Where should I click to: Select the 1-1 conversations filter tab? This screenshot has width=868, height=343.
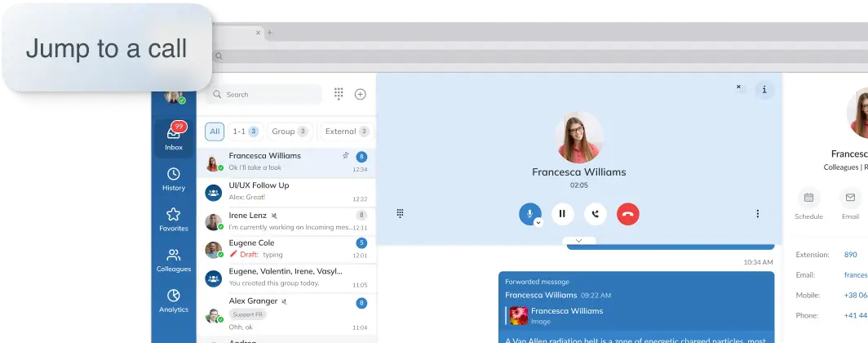click(244, 131)
